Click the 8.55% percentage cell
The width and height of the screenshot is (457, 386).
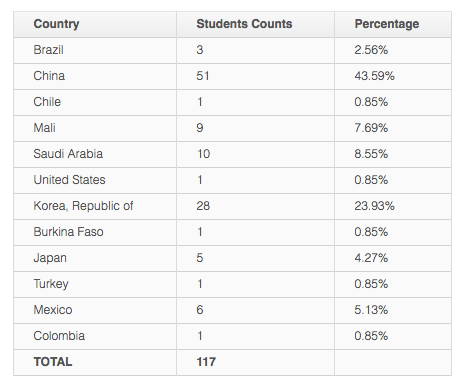[393, 154]
